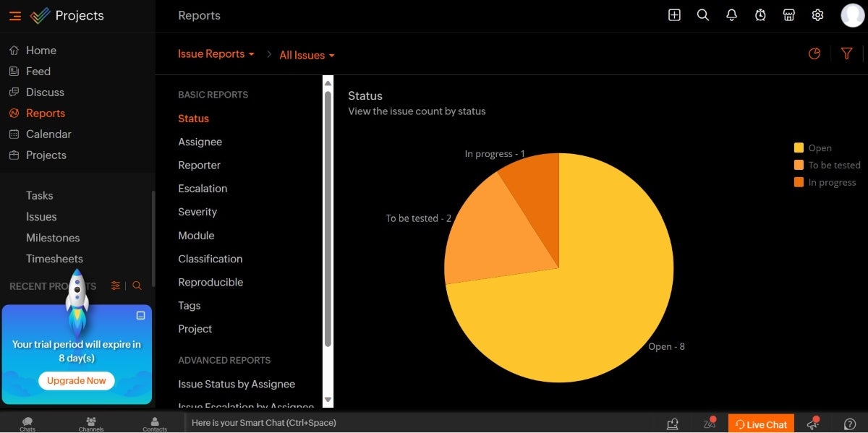The image size is (868, 433).
Task: Navigate to Timesheets in the sidebar
Action: [x=54, y=258]
